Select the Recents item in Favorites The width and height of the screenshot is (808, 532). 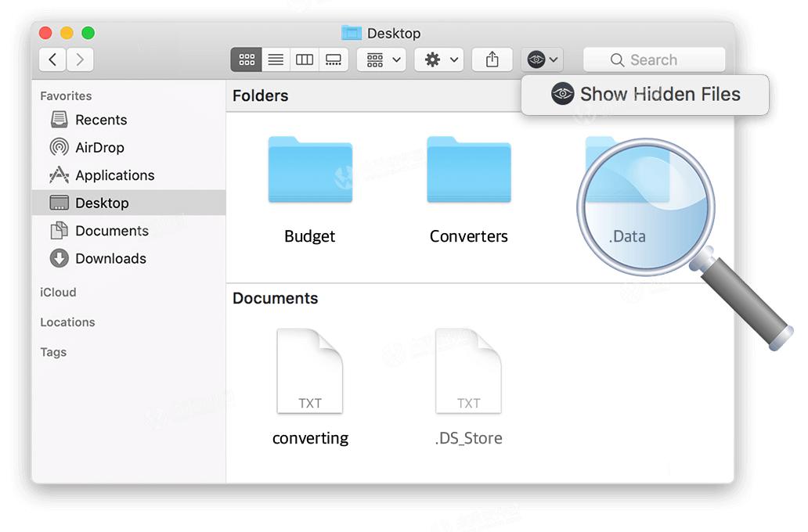(101, 120)
